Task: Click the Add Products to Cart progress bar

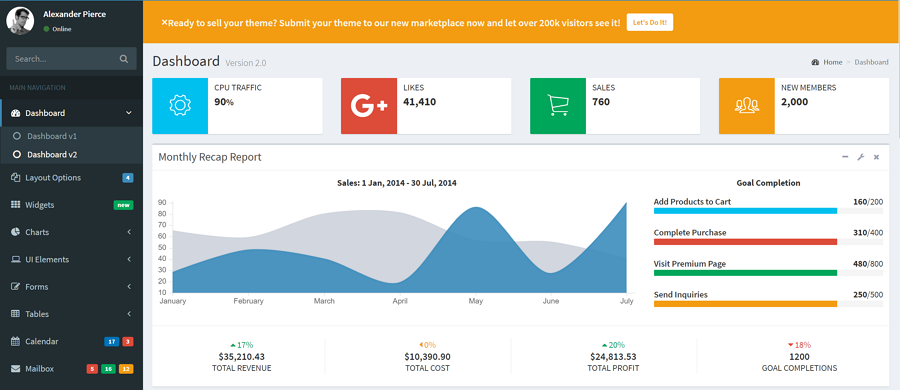Action: [x=769, y=211]
